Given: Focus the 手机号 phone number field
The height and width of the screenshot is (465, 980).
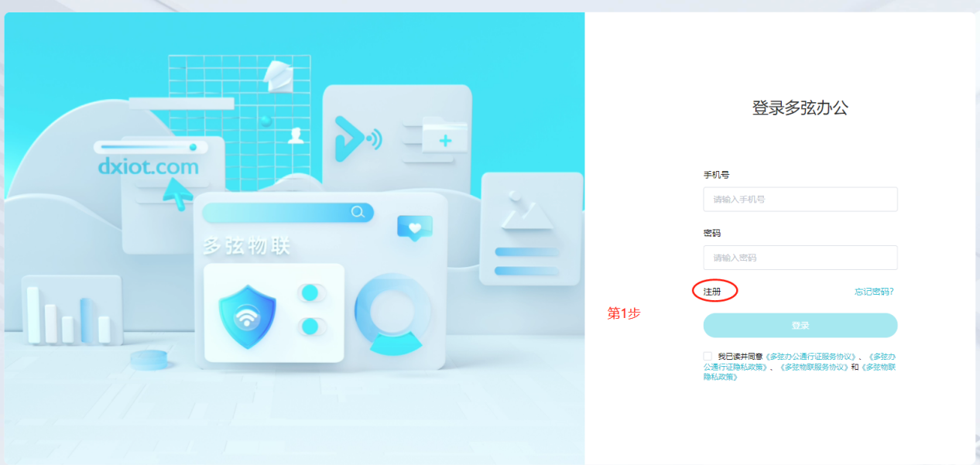Looking at the screenshot, I should pyautogui.click(x=800, y=199).
